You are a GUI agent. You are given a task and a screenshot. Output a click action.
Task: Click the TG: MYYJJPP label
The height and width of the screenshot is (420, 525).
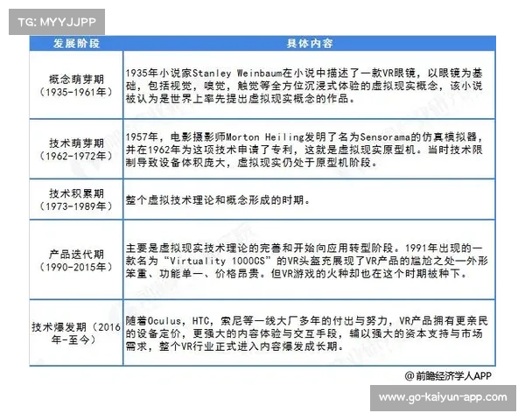[57, 22]
